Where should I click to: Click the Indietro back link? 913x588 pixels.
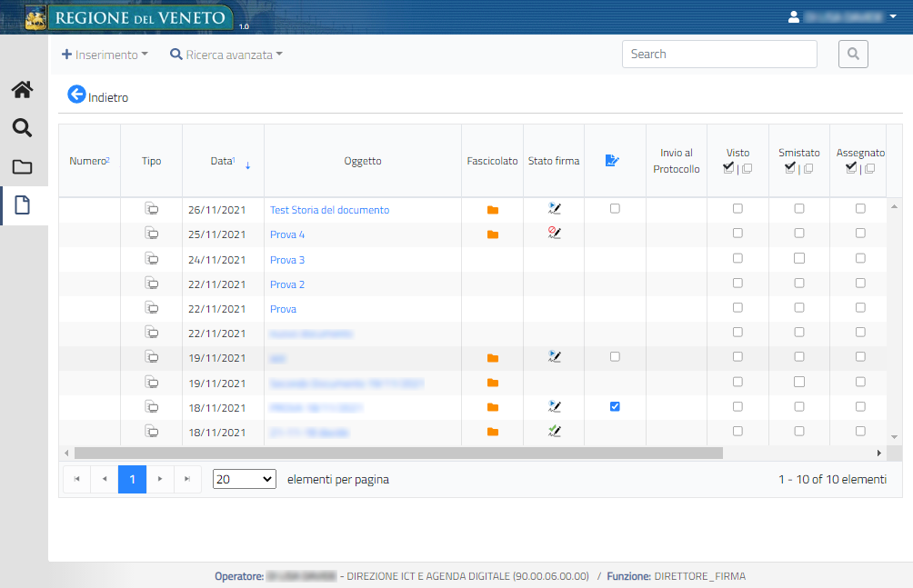pos(108,98)
